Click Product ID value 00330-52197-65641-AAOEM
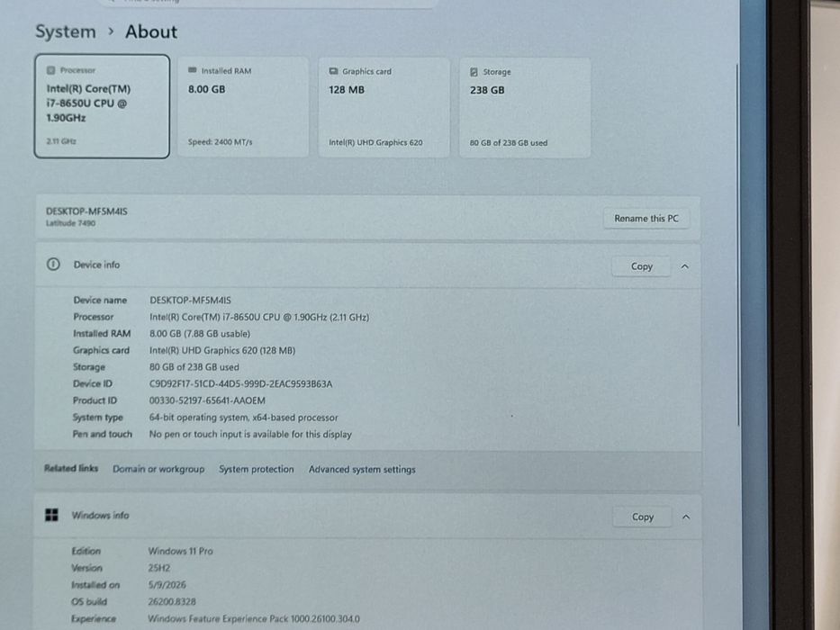Viewport: 840px width, 630px height. 207,400
